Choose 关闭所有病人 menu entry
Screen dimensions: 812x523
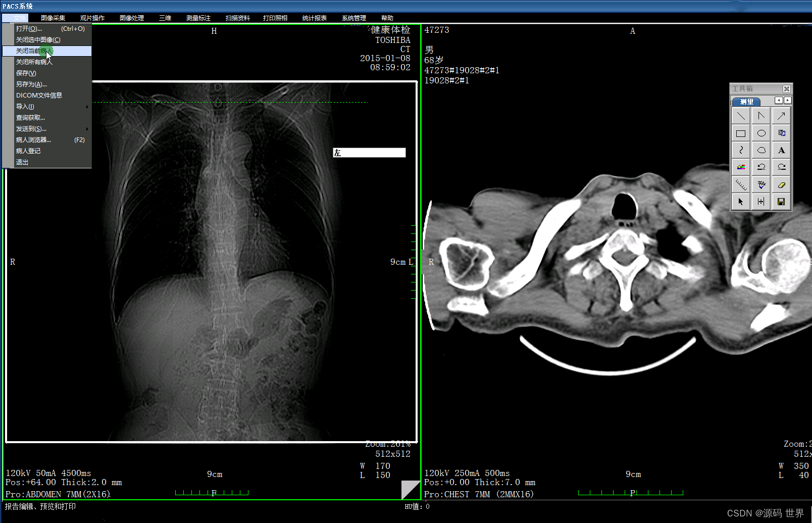(47, 62)
